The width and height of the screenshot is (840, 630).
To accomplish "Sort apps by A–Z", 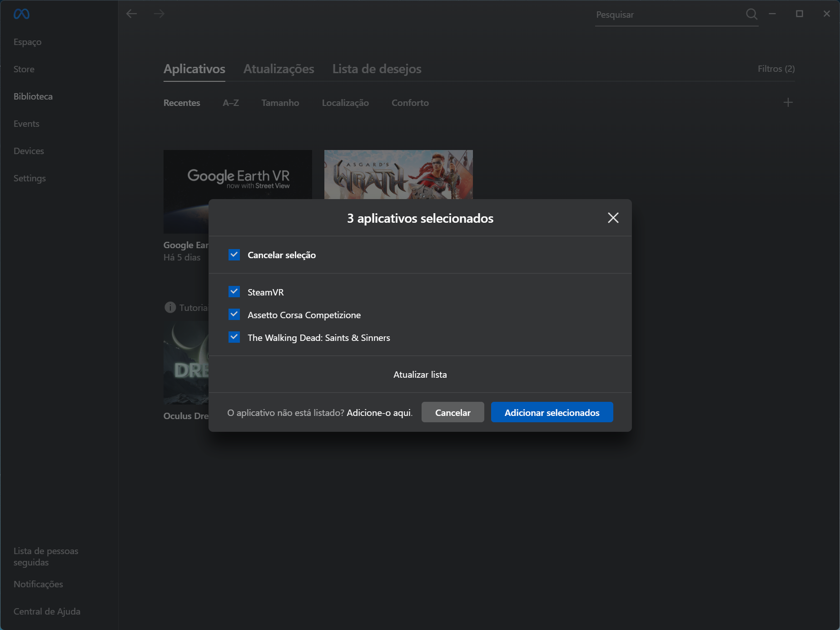I will click(x=231, y=103).
